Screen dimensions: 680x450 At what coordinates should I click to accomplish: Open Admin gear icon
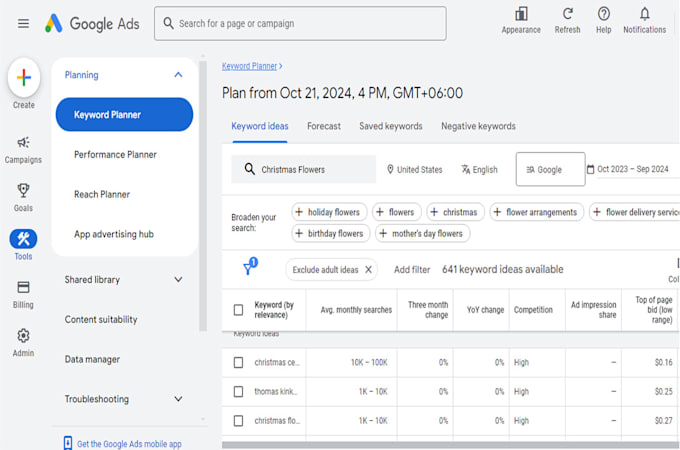(x=23, y=336)
